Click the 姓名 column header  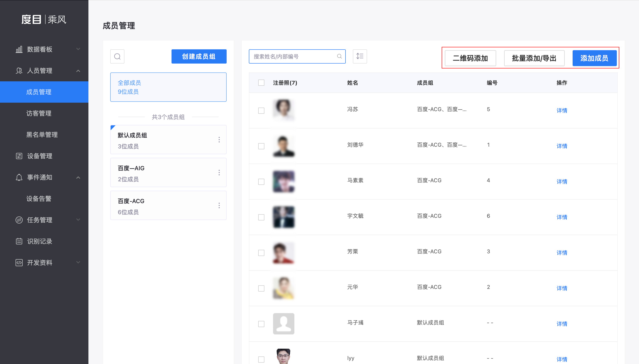(x=353, y=83)
